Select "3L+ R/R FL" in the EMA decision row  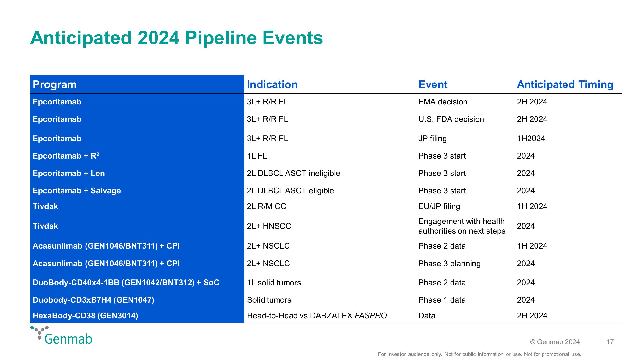[267, 102]
